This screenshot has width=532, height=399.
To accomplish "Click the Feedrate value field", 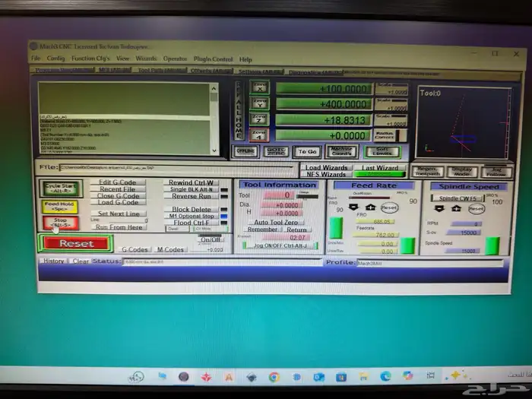I will [x=375, y=235].
